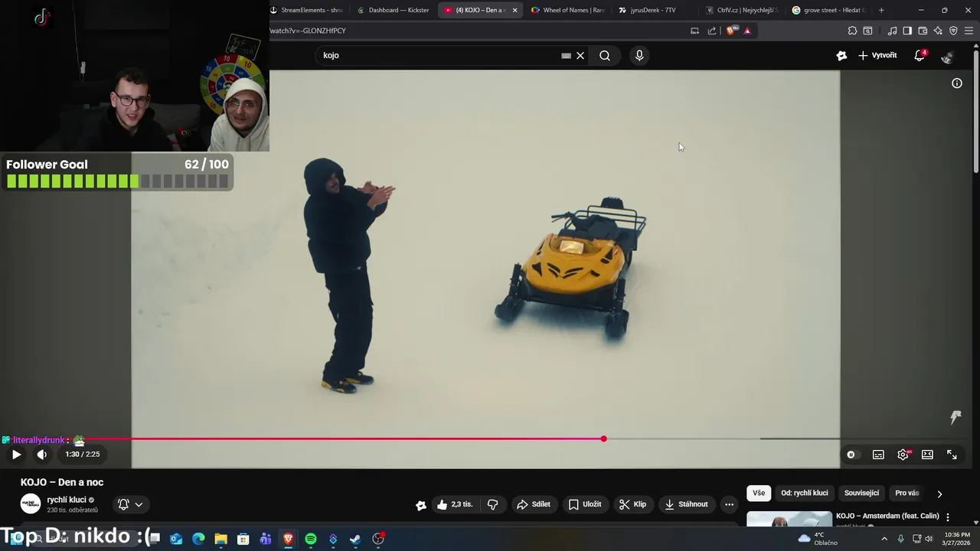Select the Od: rychlí kluci chip
980x551 pixels.
coord(805,493)
